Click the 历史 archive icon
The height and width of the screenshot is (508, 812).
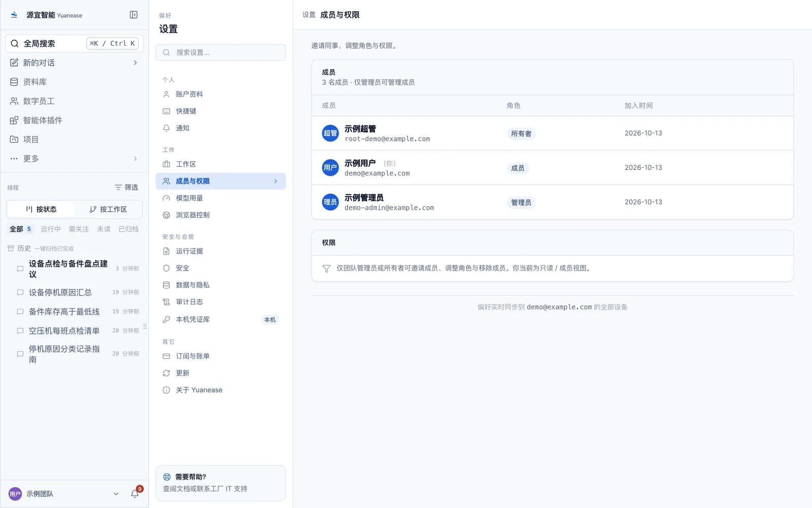[11, 248]
